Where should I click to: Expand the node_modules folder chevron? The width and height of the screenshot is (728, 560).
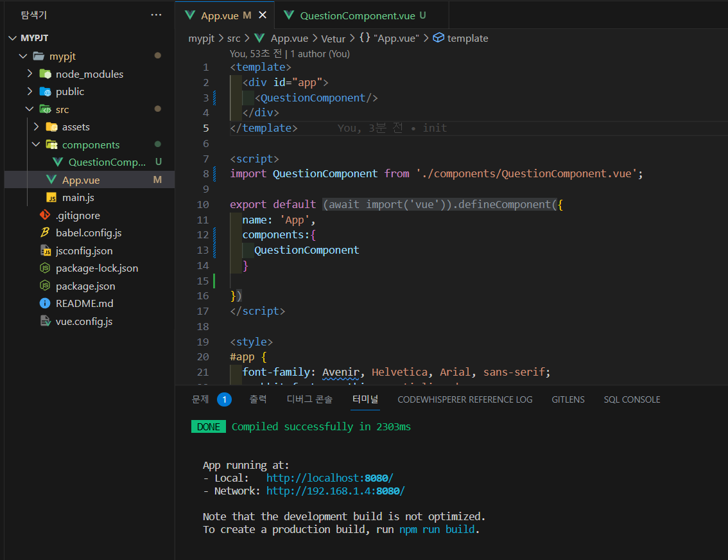(x=30, y=74)
